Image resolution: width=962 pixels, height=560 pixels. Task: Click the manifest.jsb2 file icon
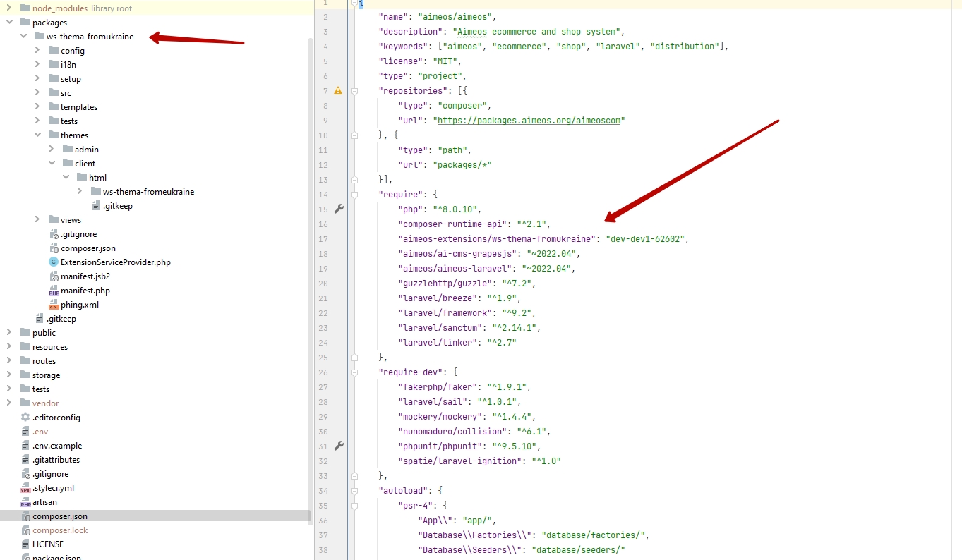(54, 276)
